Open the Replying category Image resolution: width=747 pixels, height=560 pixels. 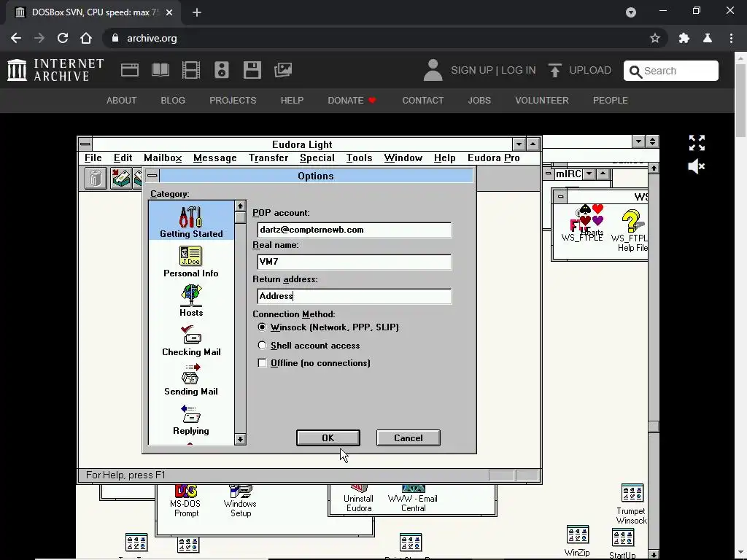pyautogui.click(x=191, y=419)
